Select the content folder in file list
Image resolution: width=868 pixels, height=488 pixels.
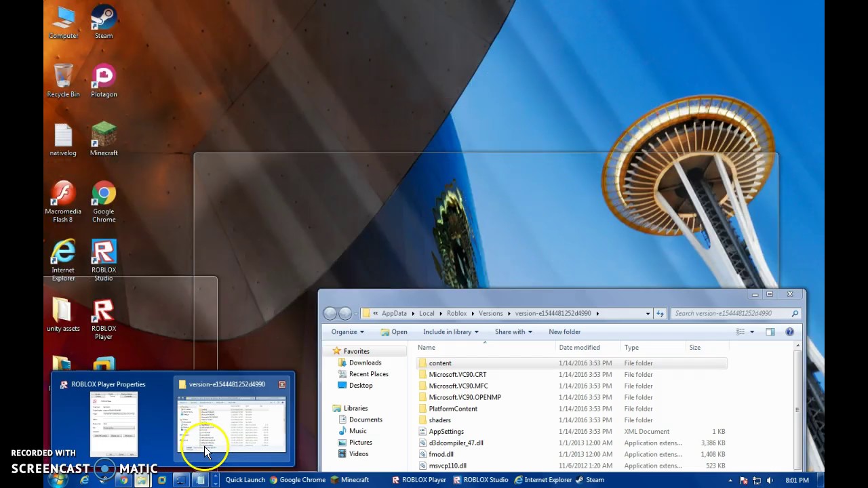pos(571,363)
